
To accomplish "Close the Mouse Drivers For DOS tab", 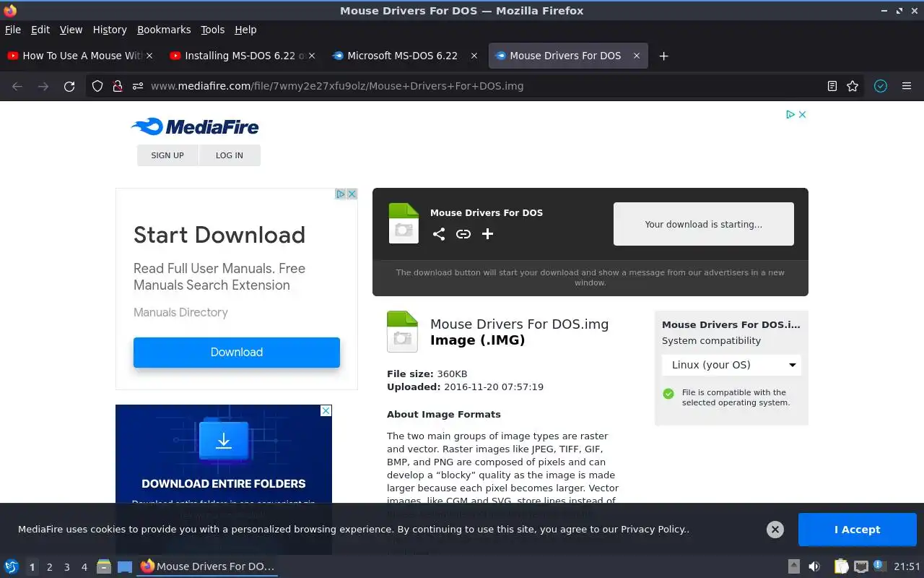I will [637, 56].
